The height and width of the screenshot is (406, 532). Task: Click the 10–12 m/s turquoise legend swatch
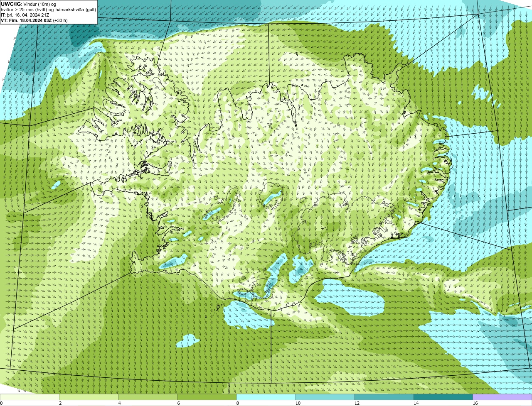tap(325, 397)
